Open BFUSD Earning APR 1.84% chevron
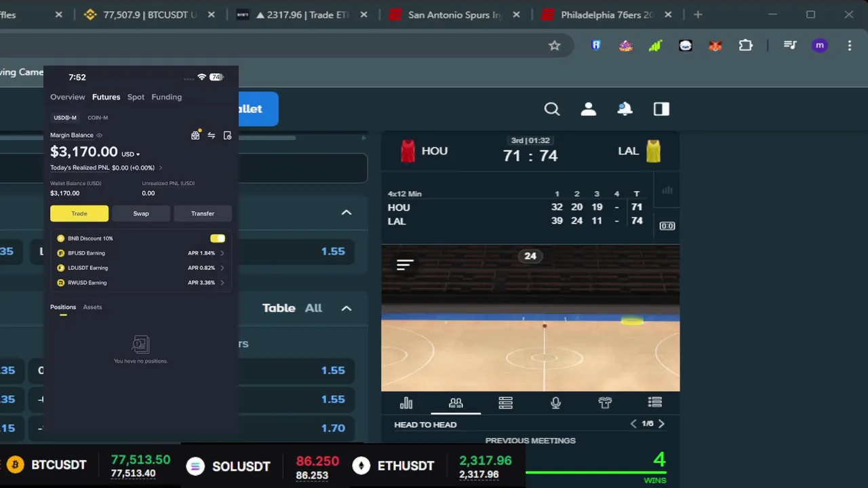 coord(222,253)
